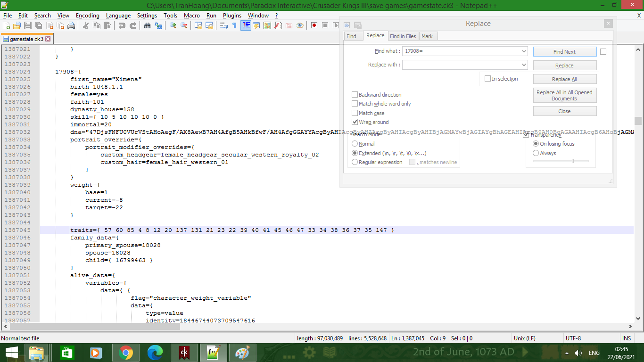Click the Find Next button
The image size is (644, 362).
click(x=565, y=52)
